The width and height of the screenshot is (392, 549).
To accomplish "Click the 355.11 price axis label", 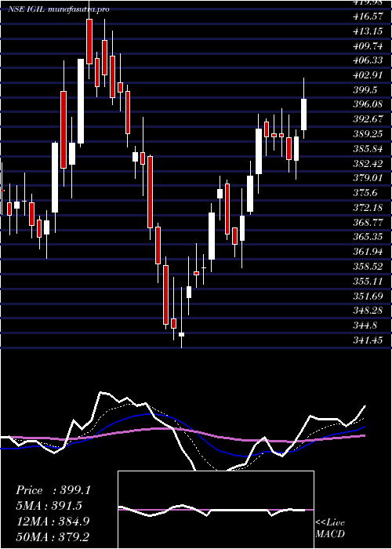I will click(x=369, y=281).
